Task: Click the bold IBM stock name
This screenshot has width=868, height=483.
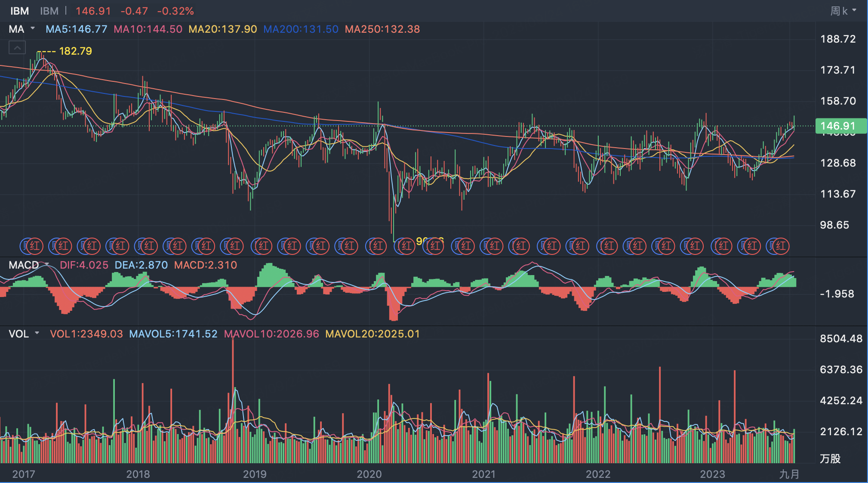Action: [20, 11]
